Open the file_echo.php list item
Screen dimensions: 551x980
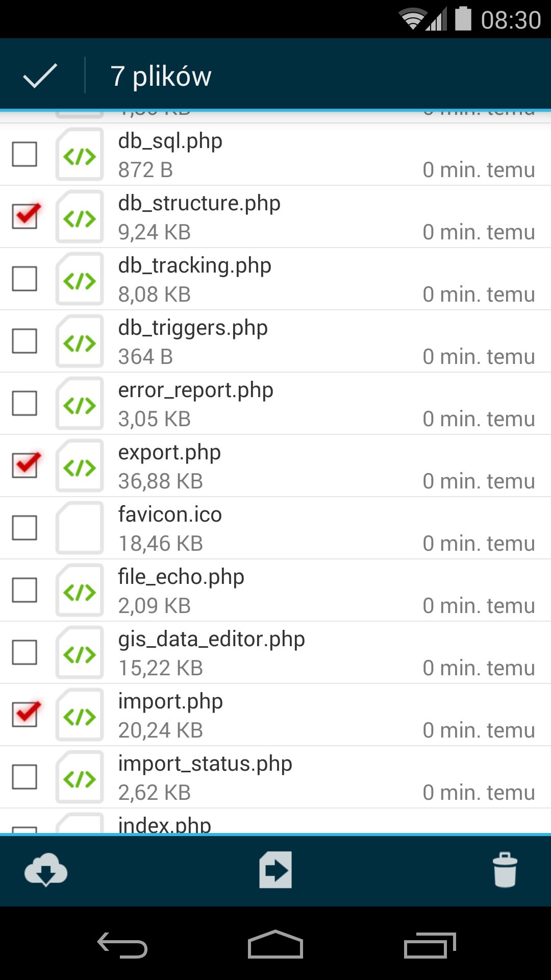(x=275, y=591)
